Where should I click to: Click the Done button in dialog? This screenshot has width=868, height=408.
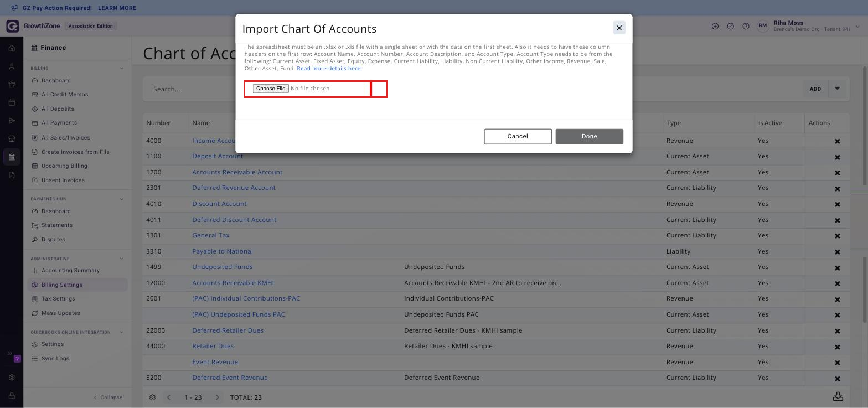click(589, 136)
